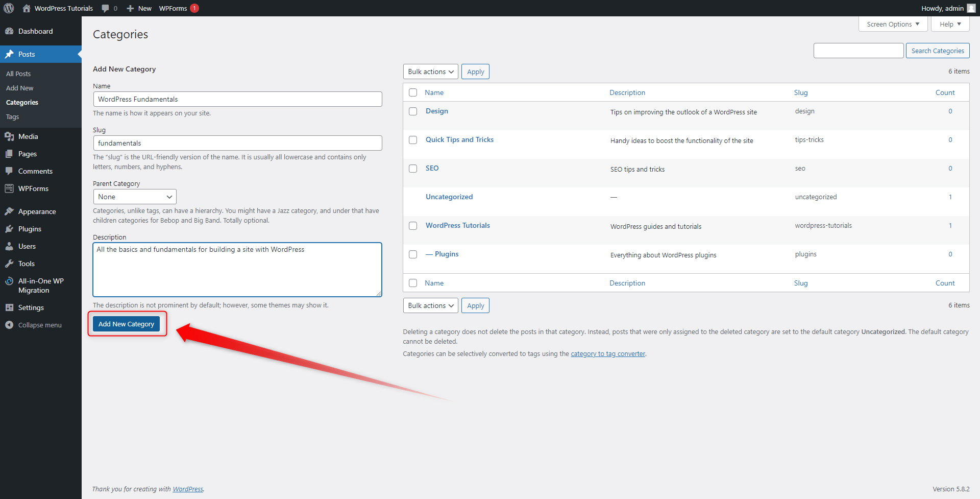Click the WordPress logo icon
The height and width of the screenshot is (499, 980).
pyautogui.click(x=9, y=8)
